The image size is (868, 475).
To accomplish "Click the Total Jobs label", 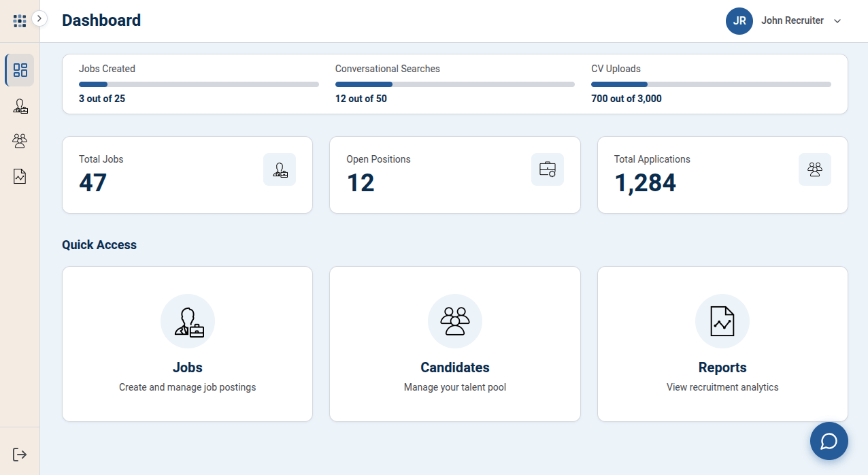I will click(101, 159).
